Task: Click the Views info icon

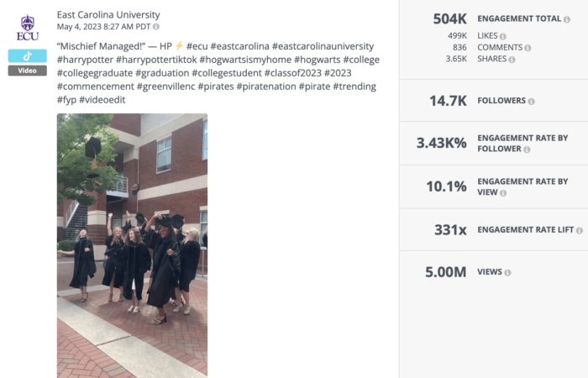Action: point(507,272)
